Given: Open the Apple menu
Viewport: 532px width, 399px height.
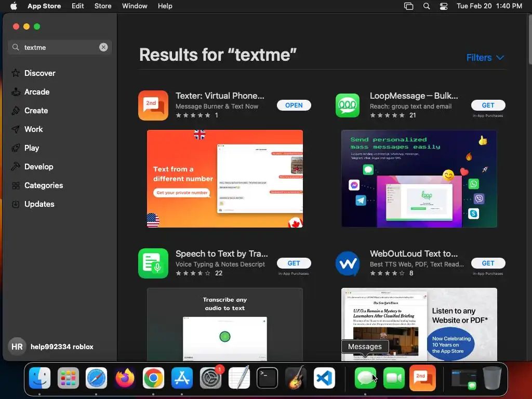Looking at the screenshot, I should [x=14, y=6].
